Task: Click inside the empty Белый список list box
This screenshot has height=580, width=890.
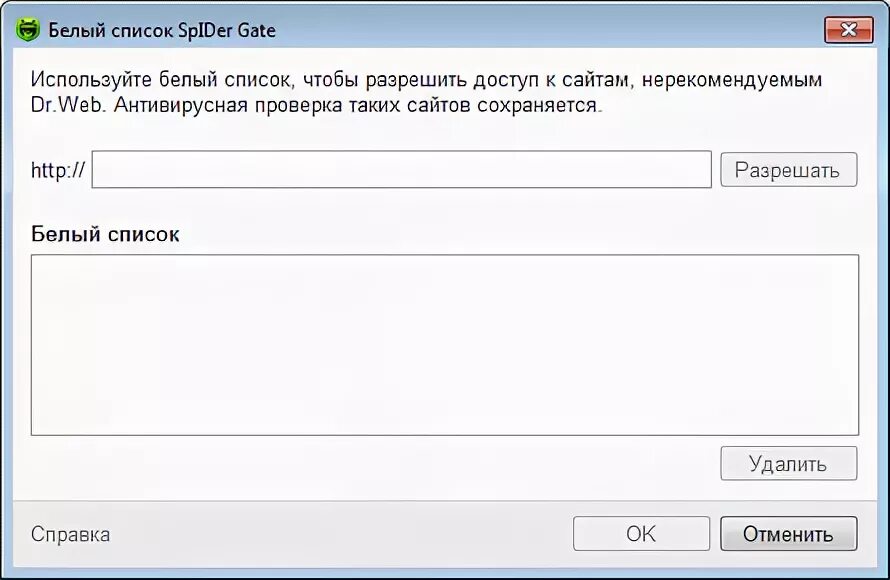Action: coord(444,345)
